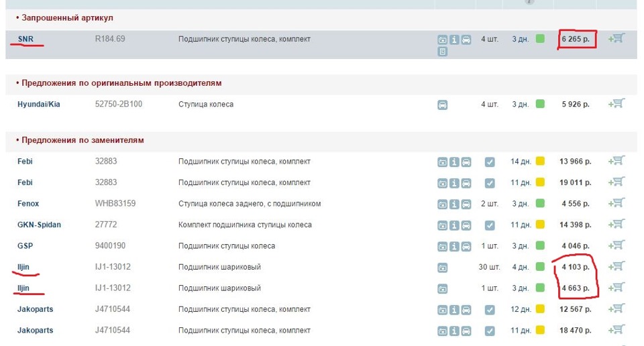Open Iljin brand link in 4 103 р. row
Viewport: 644px width, 346px height.
pos(23,267)
